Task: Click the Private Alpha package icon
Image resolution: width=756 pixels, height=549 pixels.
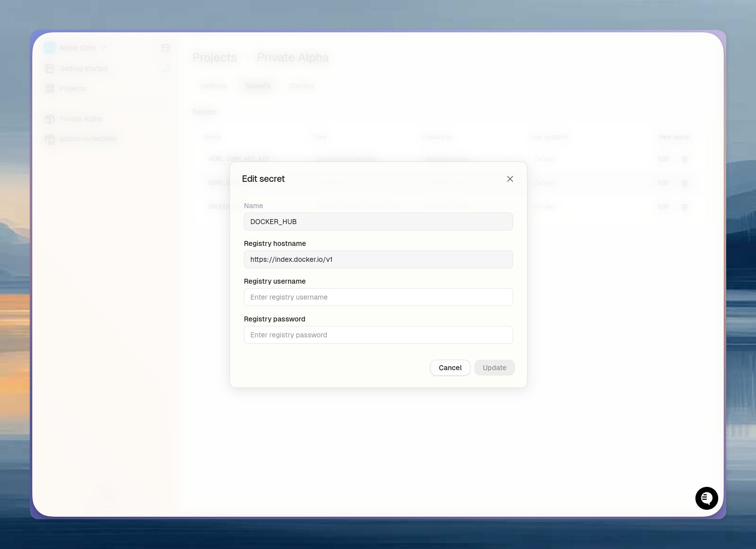Action: [x=50, y=119]
